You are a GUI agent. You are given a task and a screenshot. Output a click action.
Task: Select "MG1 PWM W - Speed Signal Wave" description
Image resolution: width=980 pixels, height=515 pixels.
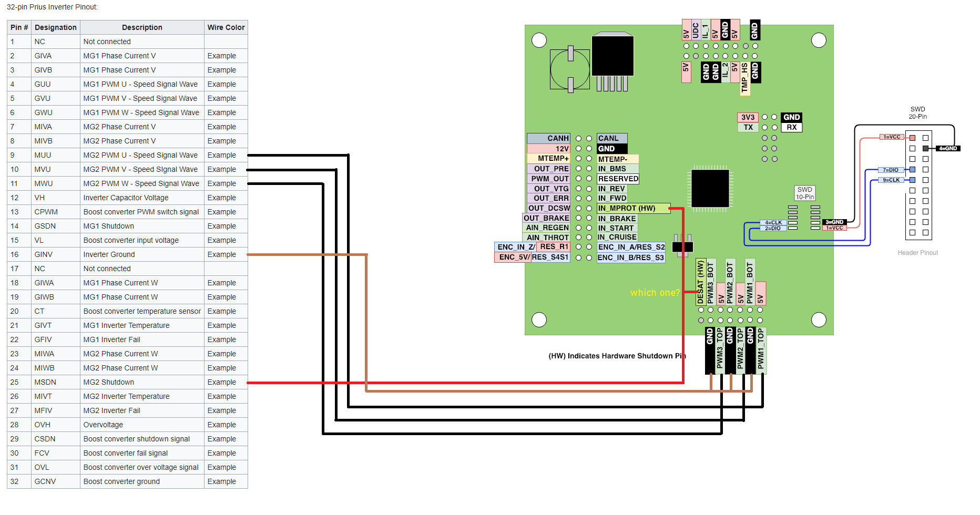click(141, 112)
